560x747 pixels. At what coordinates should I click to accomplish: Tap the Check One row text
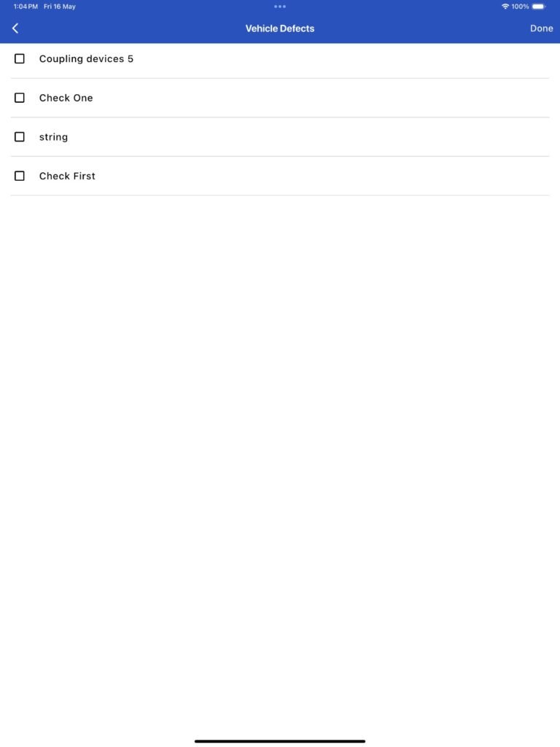[66, 98]
